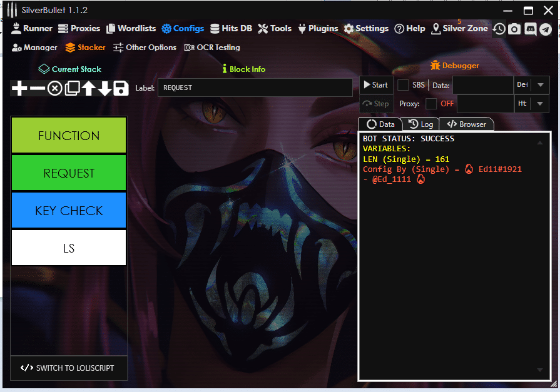Click the debugger Step button
The image size is (560, 392).
pos(376,104)
